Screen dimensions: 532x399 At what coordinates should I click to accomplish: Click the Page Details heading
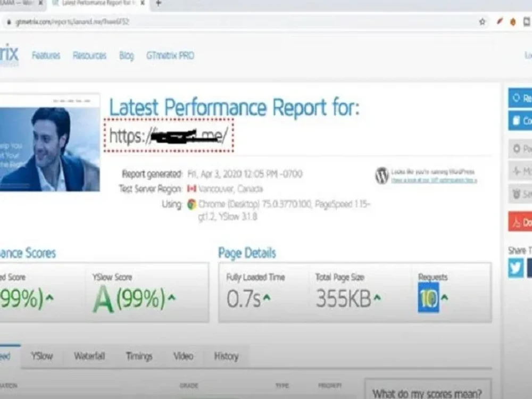click(247, 253)
